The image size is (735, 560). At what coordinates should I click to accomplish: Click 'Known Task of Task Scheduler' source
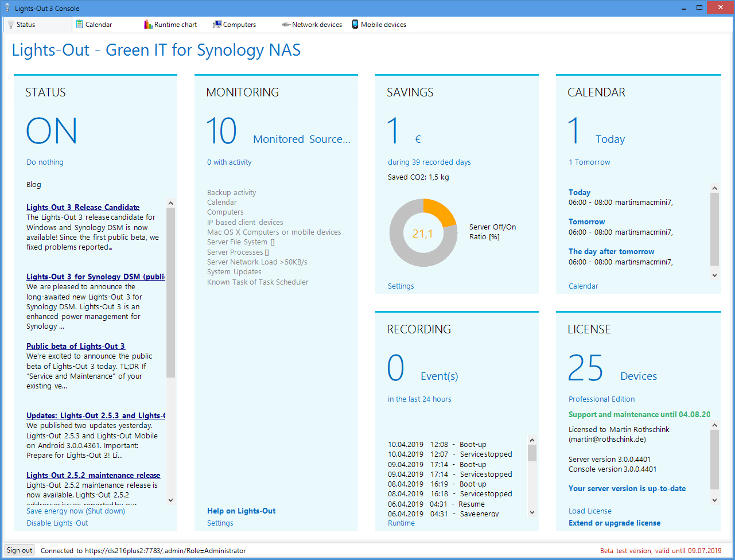click(258, 282)
